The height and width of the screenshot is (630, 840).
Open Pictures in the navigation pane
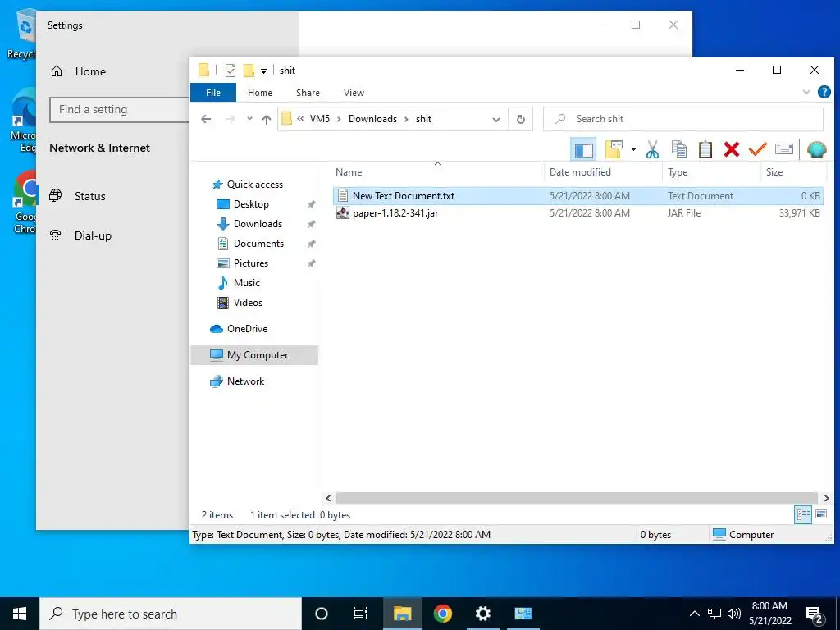click(251, 263)
